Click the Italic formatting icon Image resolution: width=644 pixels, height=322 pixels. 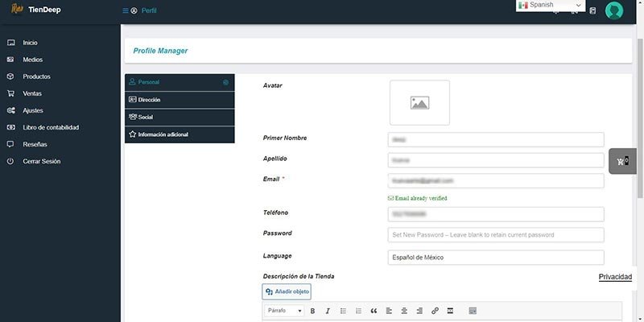328,311
